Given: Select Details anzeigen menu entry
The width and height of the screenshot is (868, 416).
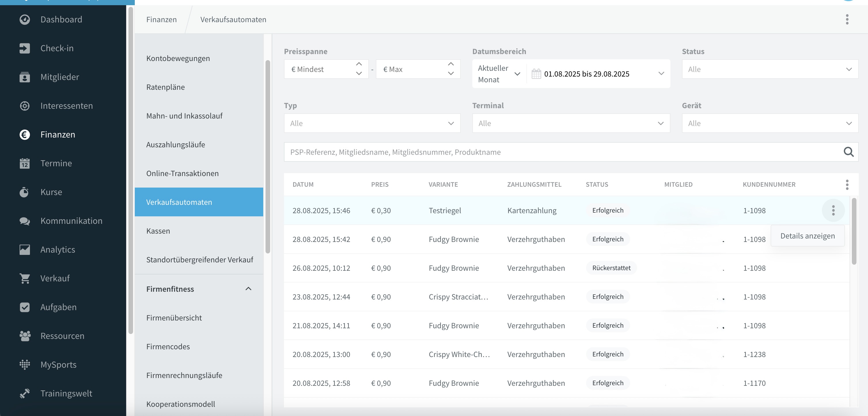Looking at the screenshot, I should tap(807, 236).
